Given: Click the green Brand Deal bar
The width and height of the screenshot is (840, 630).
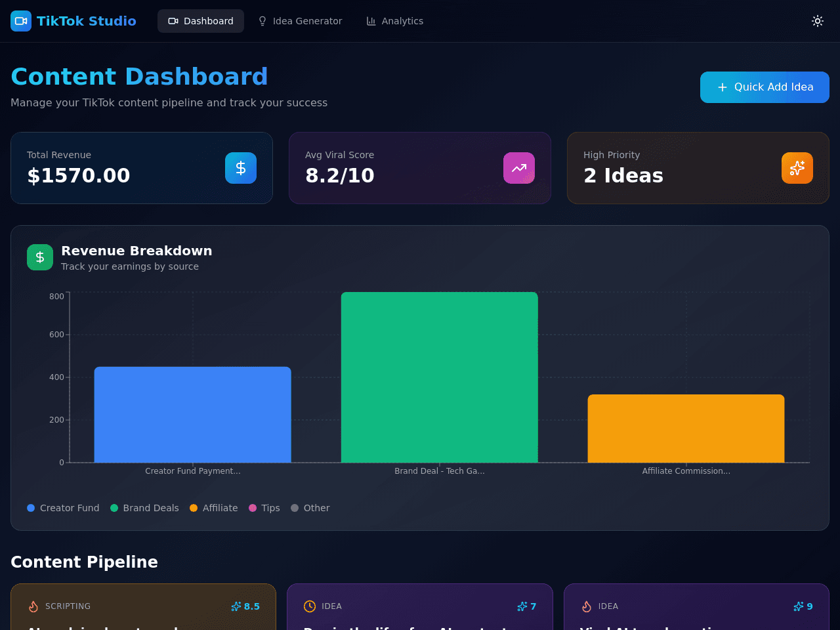Looking at the screenshot, I should point(440,377).
